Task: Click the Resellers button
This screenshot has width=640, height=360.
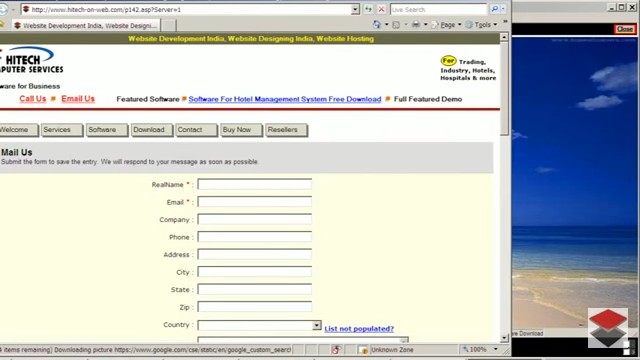Action: point(286,130)
